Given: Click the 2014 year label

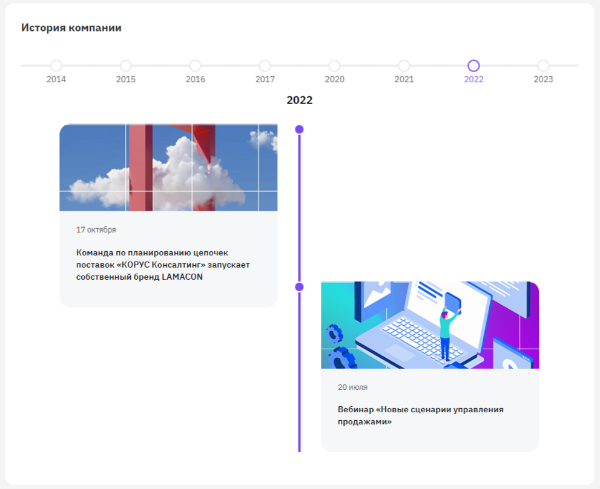Looking at the screenshot, I should (56, 79).
